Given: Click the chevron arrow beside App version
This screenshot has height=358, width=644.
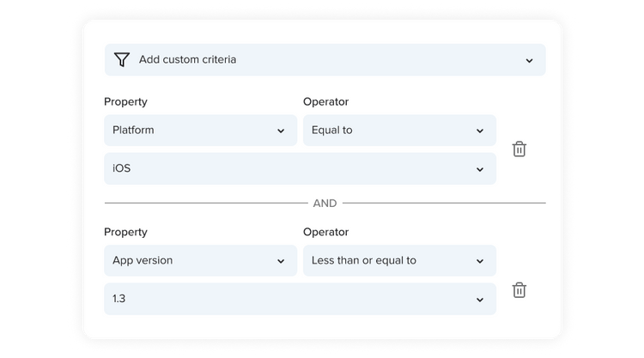Looking at the screenshot, I should (281, 261).
